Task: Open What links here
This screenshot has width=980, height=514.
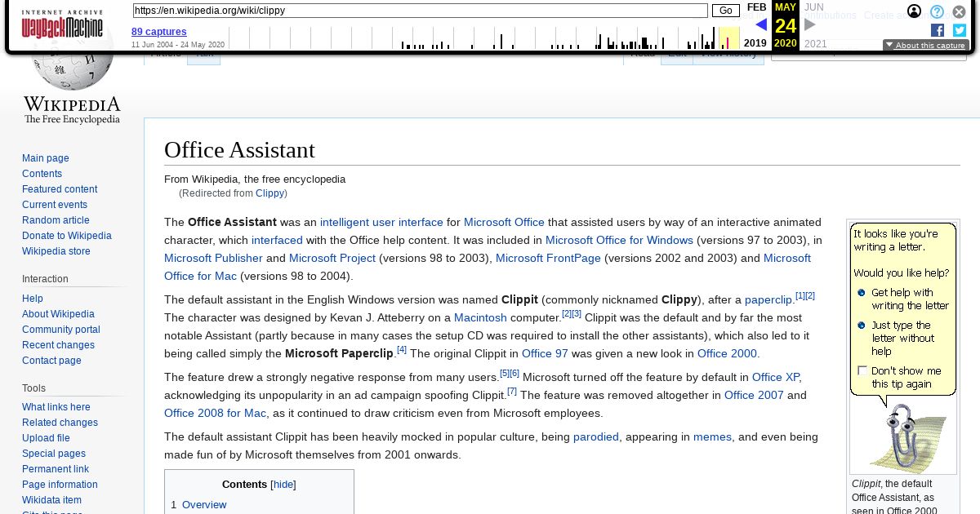Action: click(x=56, y=407)
